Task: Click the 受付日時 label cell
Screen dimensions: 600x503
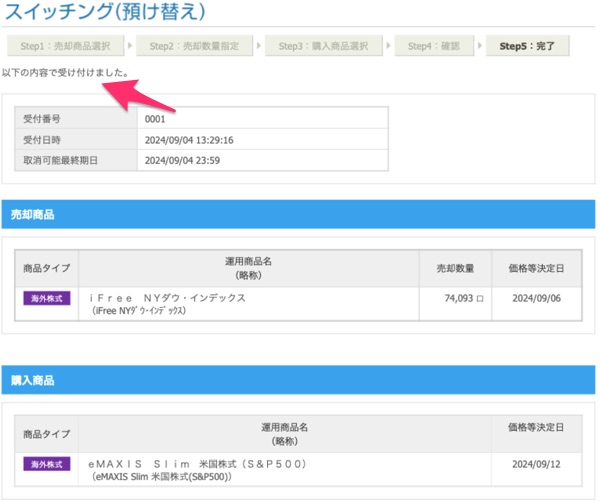Action: coord(76,140)
